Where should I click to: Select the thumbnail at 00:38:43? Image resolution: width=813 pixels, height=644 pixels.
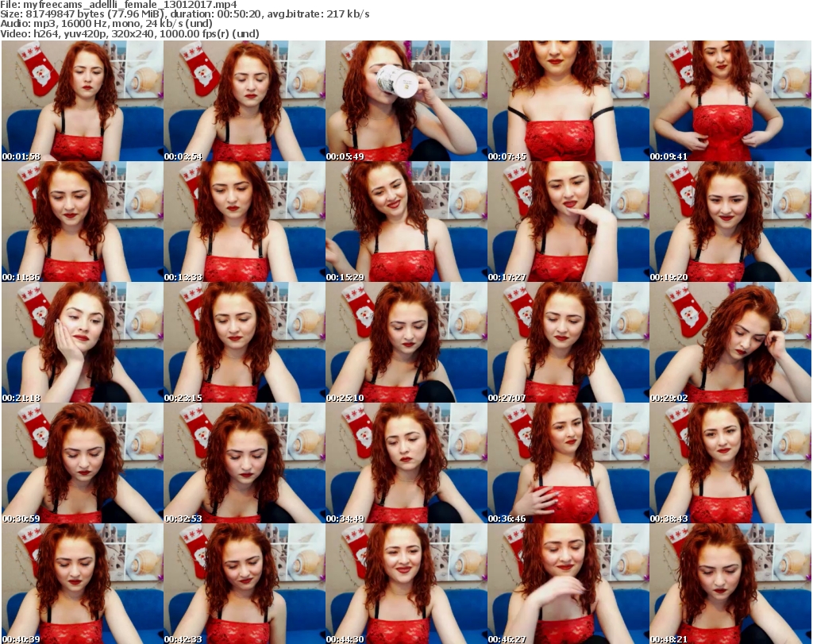coord(730,463)
